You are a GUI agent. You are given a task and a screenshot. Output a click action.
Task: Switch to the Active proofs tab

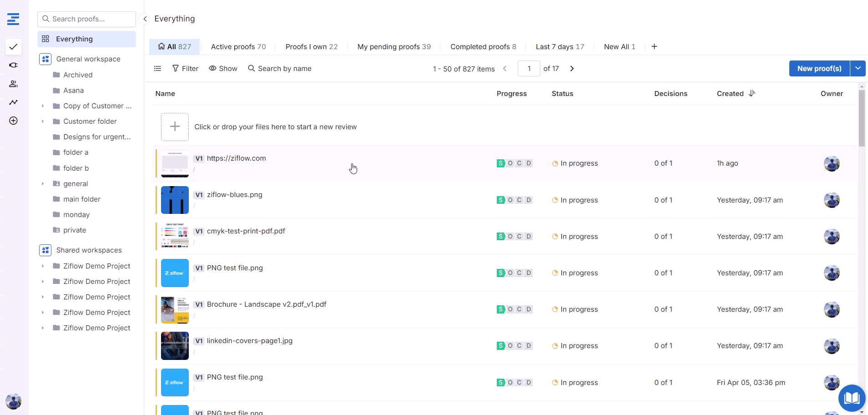pyautogui.click(x=238, y=47)
